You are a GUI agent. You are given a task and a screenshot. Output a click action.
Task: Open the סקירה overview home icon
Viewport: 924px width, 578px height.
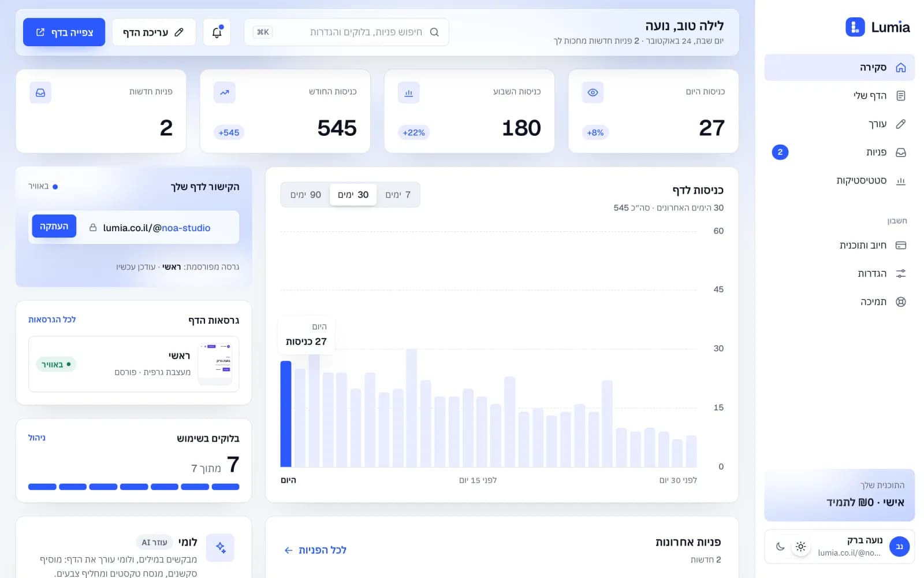coord(900,68)
